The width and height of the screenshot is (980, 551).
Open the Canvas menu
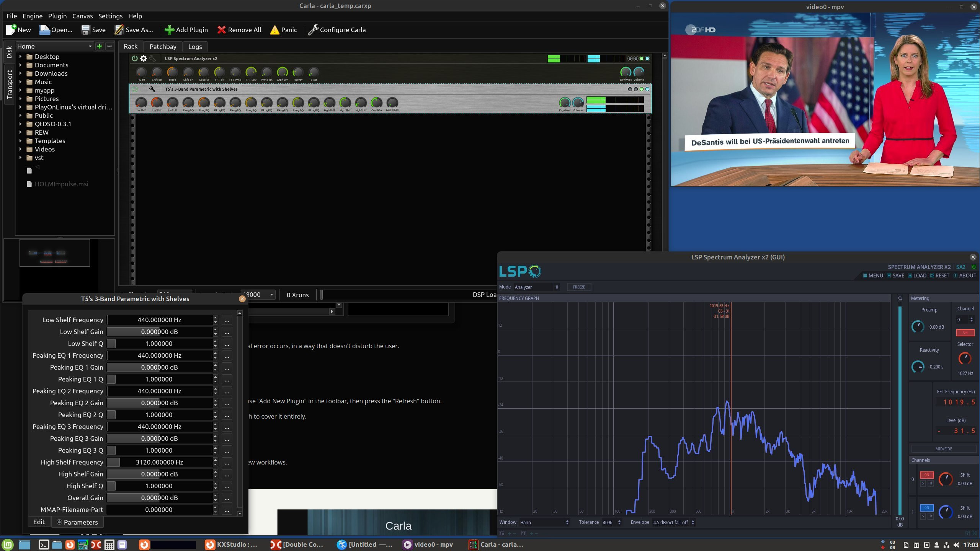pyautogui.click(x=82, y=16)
